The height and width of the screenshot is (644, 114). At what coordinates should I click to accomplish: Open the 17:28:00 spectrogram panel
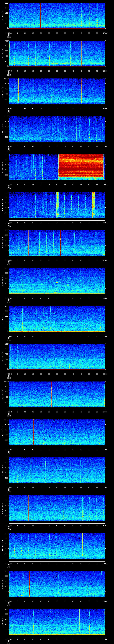click(x=57, y=470)
